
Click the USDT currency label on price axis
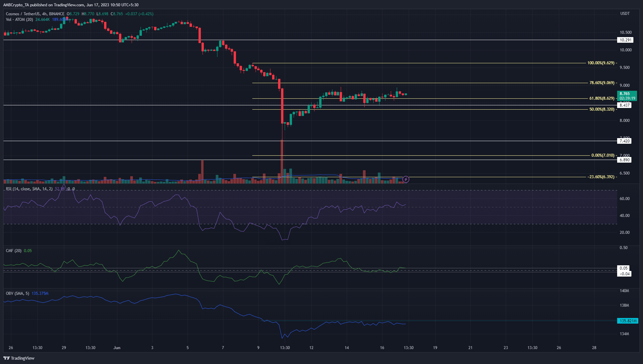click(625, 14)
